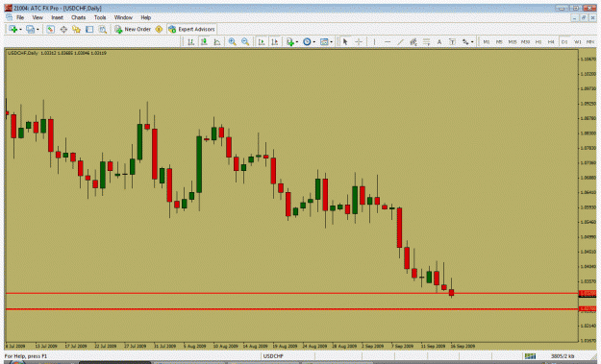Select the H1 timeframe button
The image size is (601, 364).
(x=538, y=41)
